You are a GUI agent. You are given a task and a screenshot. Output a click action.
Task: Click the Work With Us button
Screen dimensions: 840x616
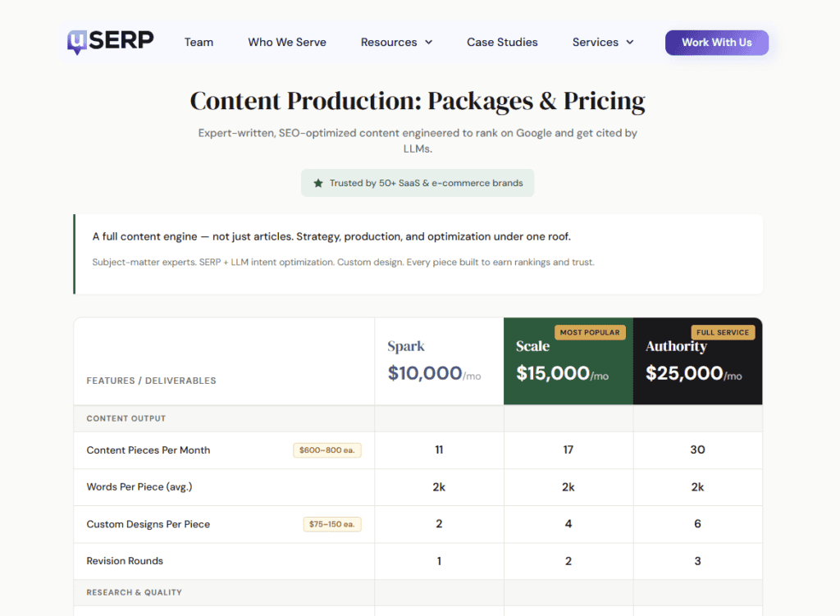(717, 43)
